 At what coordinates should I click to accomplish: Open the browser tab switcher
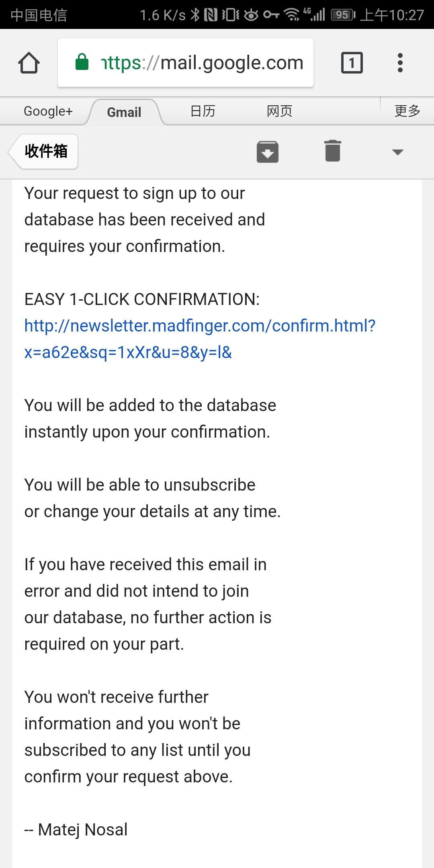point(352,63)
